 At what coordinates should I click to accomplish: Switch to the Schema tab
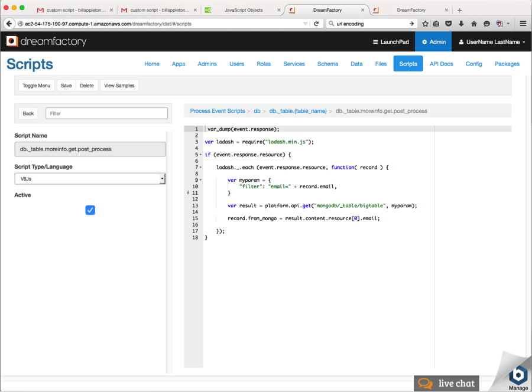pos(327,63)
